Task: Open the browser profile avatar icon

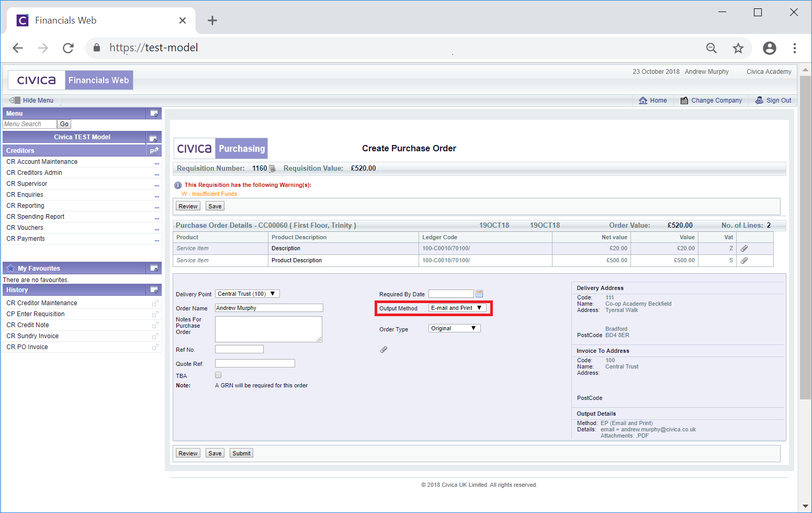Action: (770, 48)
